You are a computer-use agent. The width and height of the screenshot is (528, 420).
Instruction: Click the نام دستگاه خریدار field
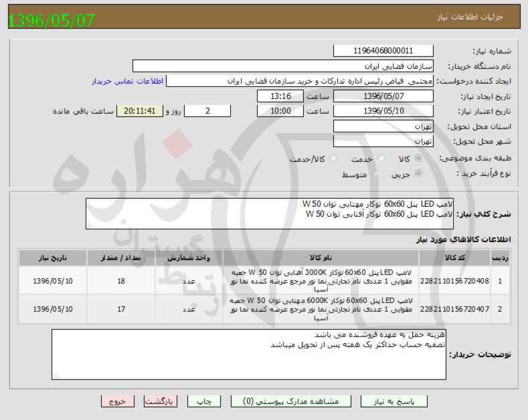click(x=283, y=66)
